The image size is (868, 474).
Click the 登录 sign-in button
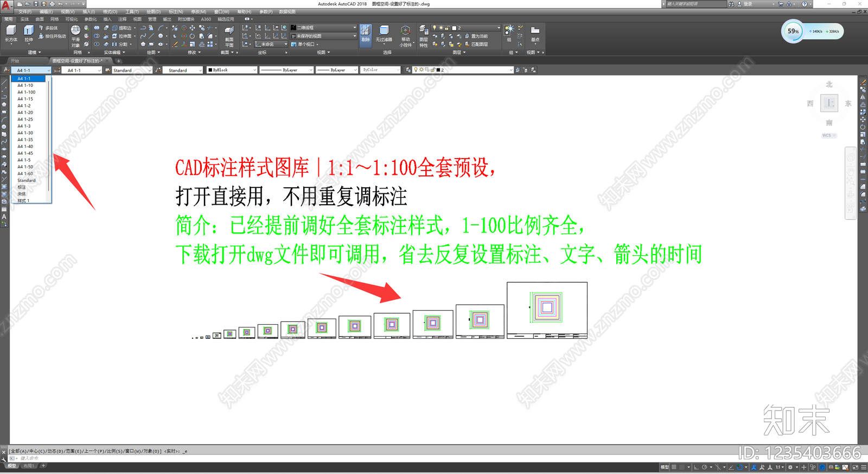[x=745, y=4]
